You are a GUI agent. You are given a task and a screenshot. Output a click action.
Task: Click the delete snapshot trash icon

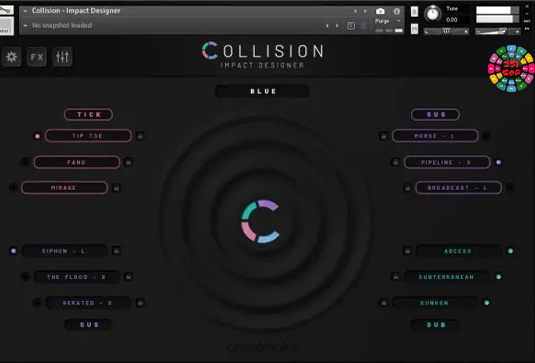(363, 26)
